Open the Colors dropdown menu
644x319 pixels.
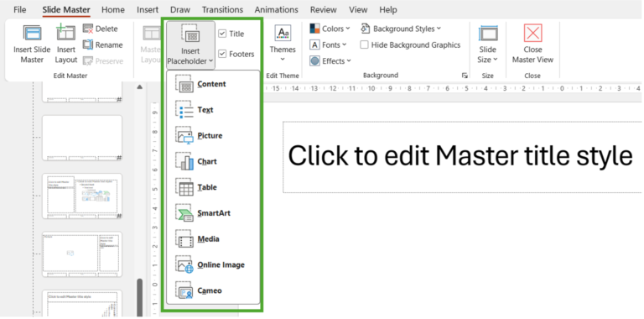click(348, 29)
